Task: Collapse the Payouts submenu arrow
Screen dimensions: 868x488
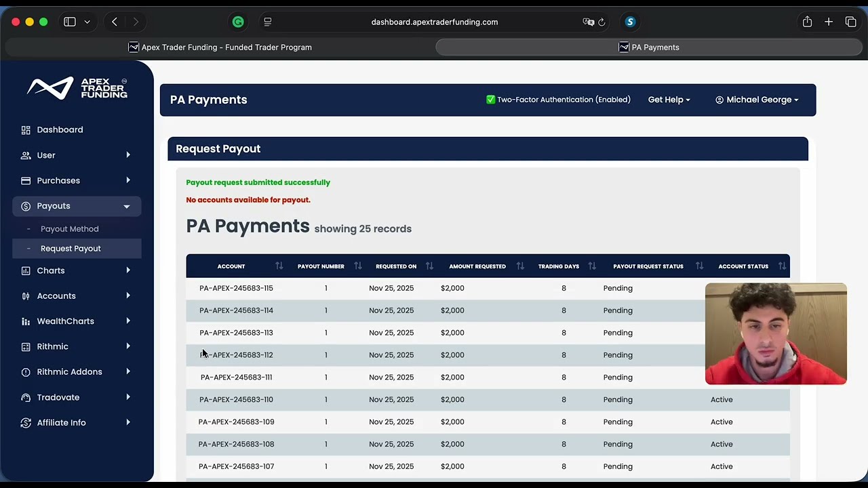Action: pos(127,206)
